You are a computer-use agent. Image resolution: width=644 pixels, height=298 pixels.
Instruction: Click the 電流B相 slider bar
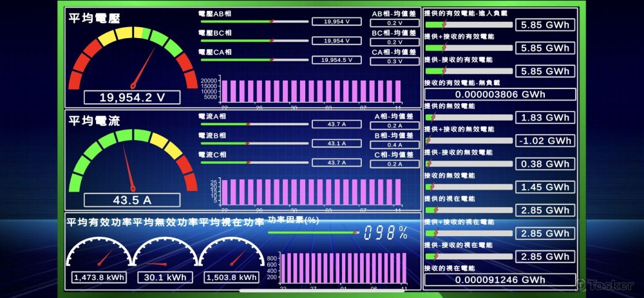[254, 143]
